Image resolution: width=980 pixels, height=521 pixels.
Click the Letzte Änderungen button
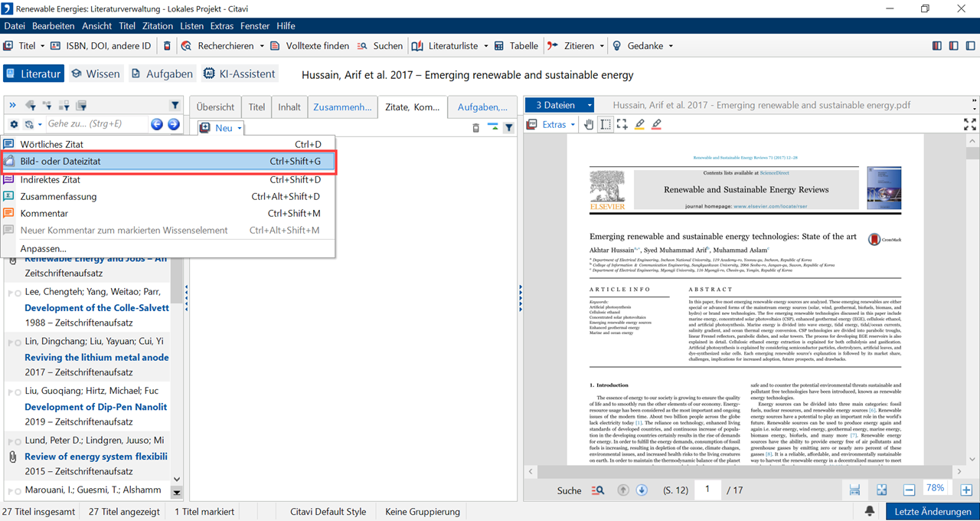[x=932, y=511]
